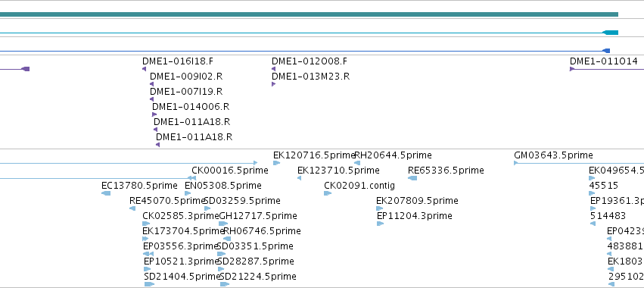Screen dimensions: 644x288
Task: Open the EP10521.3prime EST
Action: 181,261
